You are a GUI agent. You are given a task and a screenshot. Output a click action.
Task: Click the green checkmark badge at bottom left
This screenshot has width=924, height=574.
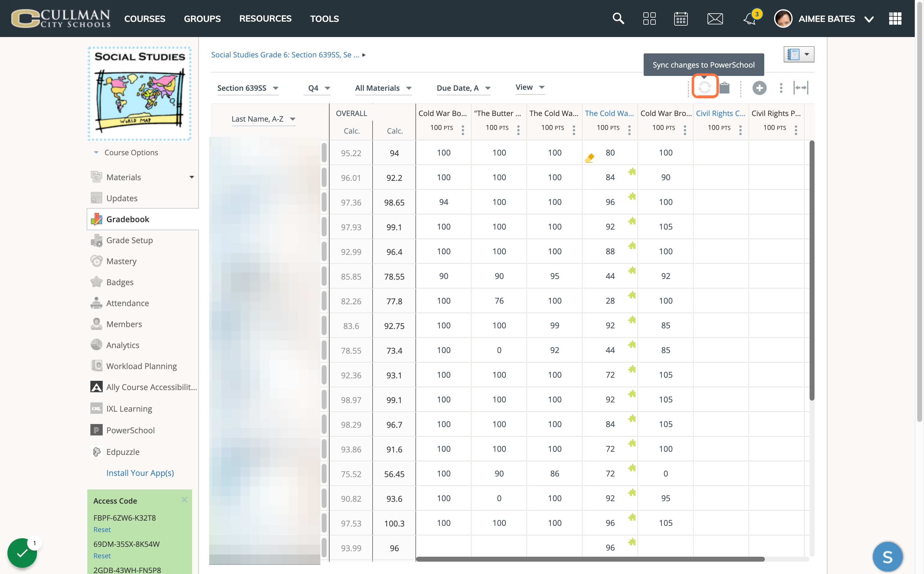point(22,553)
